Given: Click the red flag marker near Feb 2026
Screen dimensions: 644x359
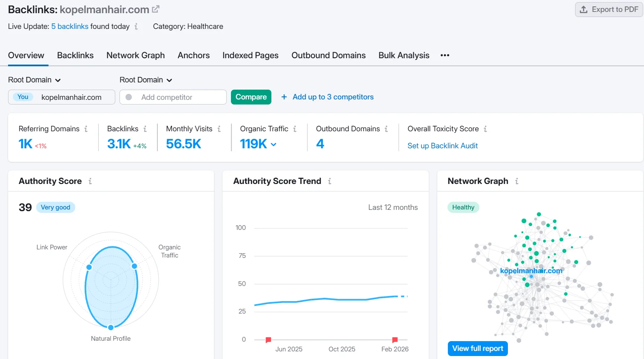Looking at the screenshot, I should point(395,339).
